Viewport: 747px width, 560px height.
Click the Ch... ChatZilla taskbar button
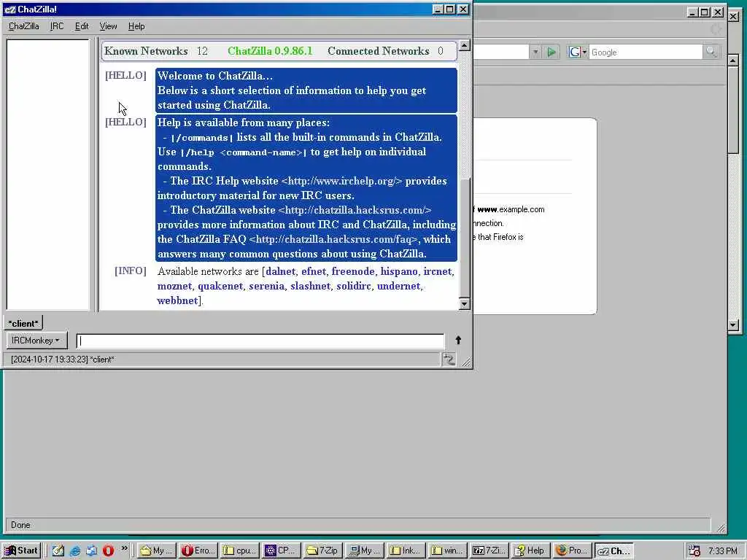click(x=614, y=551)
